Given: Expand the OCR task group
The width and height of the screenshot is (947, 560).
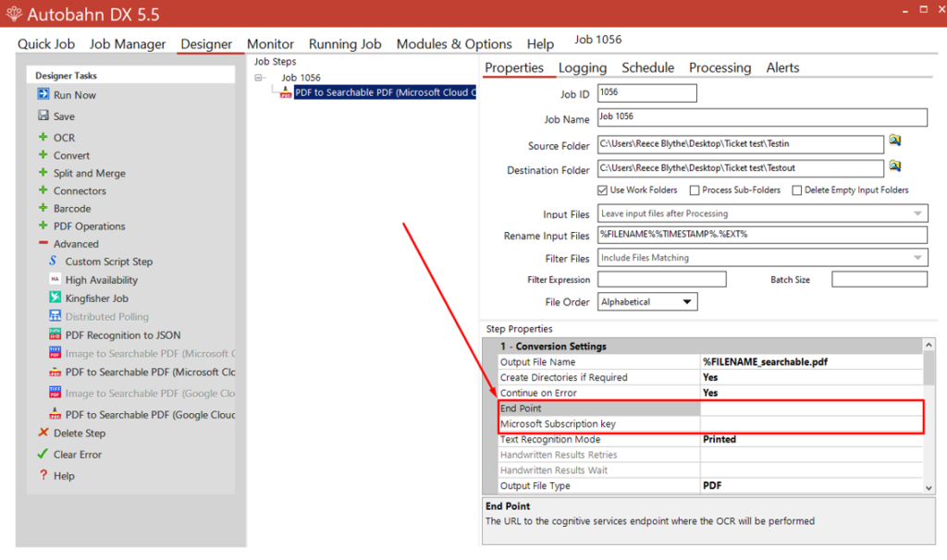Looking at the screenshot, I should pyautogui.click(x=43, y=138).
